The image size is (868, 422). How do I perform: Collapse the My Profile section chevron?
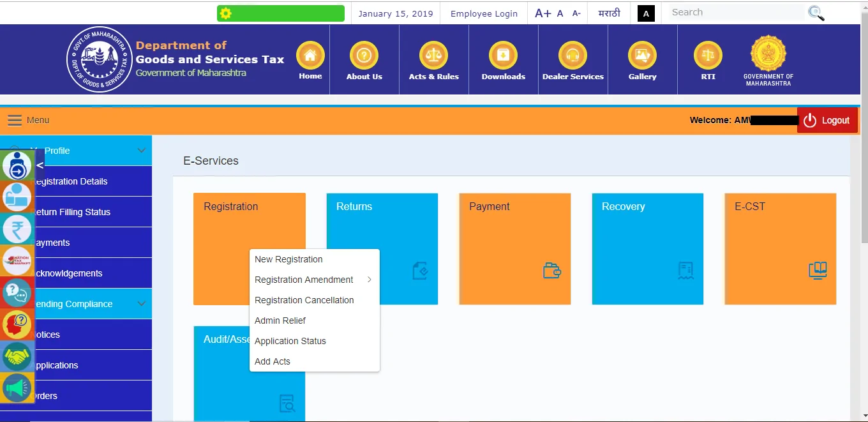click(142, 151)
